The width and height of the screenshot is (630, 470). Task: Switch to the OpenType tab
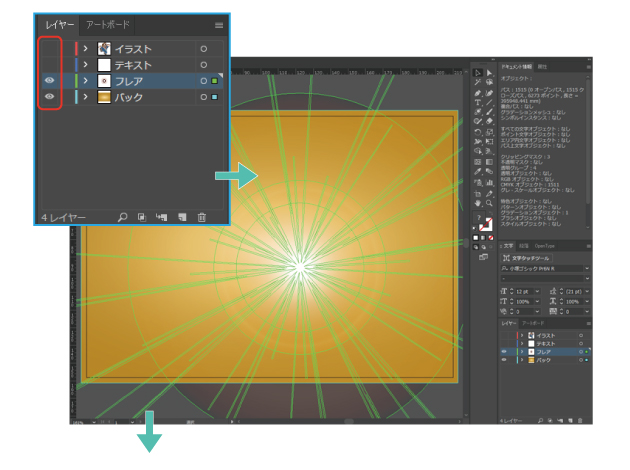coord(544,246)
